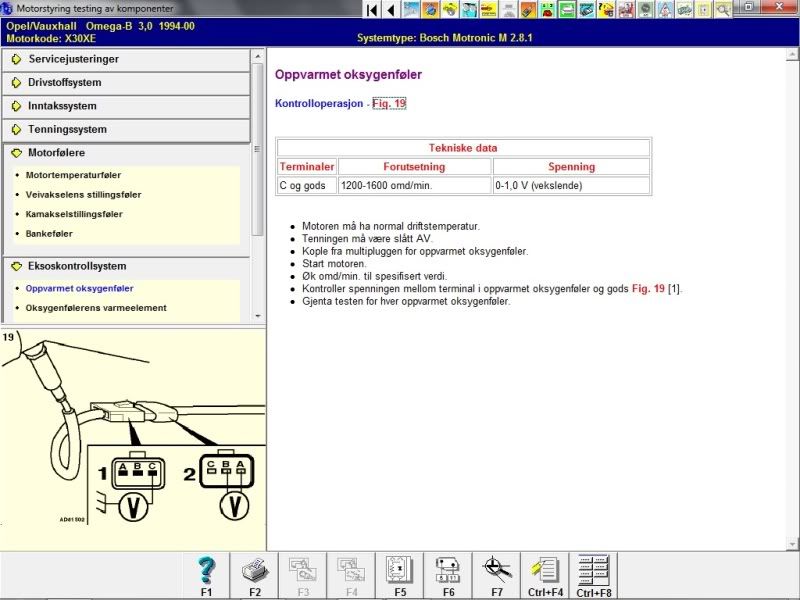
Task: Click the F2 print icon
Action: (x=255, y=571)
